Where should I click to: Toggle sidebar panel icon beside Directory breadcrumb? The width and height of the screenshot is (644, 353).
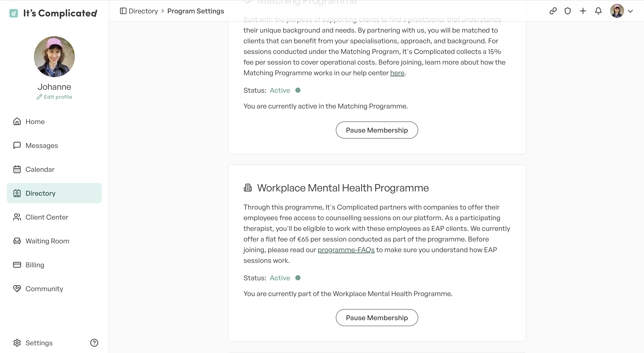tap(123, 11)
